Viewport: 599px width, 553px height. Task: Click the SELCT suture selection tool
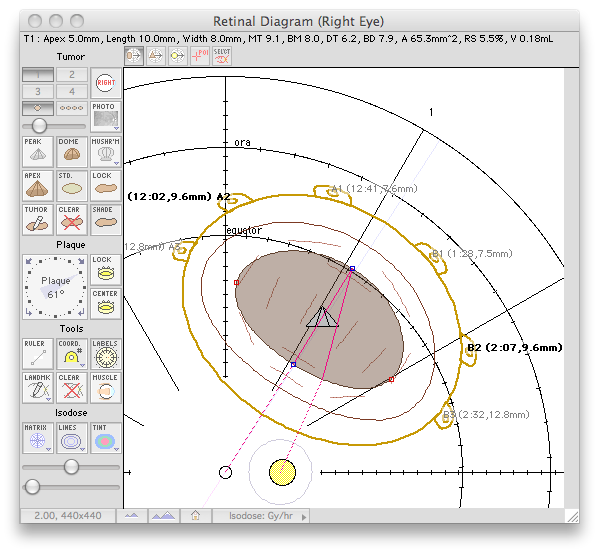[222, 56]
